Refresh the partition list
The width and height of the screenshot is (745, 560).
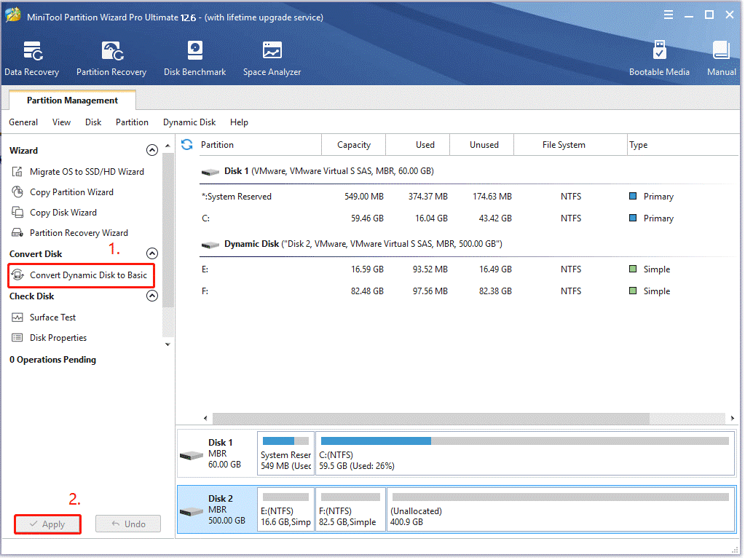click(x=187, y=144)
